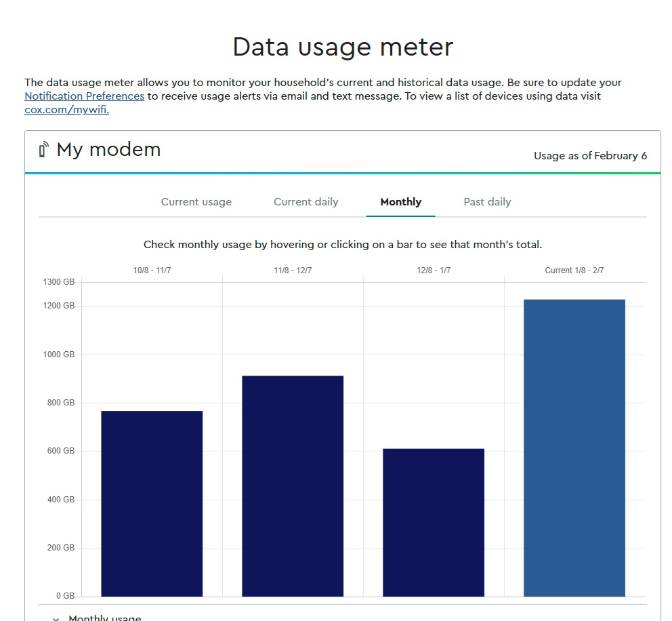The width and height of the screenshot is (672, 621).
Task: Click the 11/8 - 12/7 period label
Action: pyautogui.click(x=293, y=271)
